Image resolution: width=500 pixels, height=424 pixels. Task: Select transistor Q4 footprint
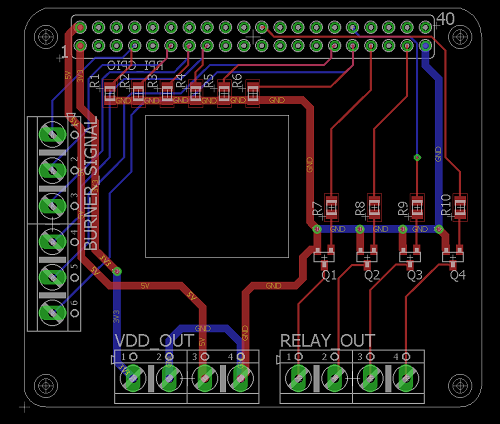pyautogui.click(x=453, y=257)
